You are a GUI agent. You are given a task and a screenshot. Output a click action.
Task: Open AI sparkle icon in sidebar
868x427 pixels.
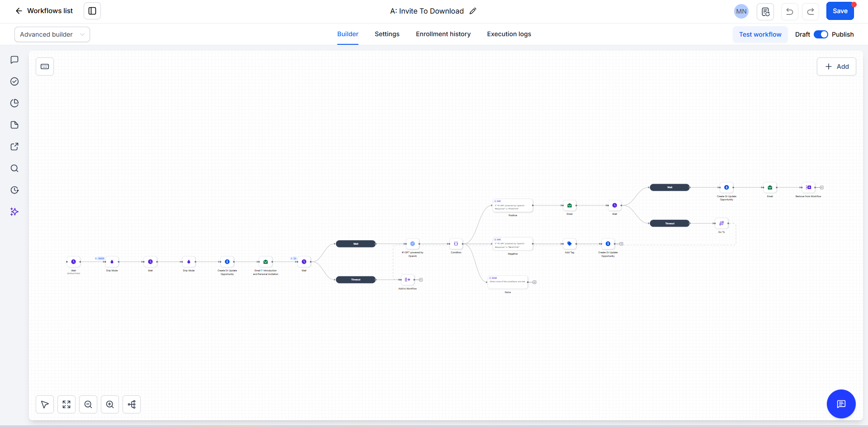tap(14, 212)
